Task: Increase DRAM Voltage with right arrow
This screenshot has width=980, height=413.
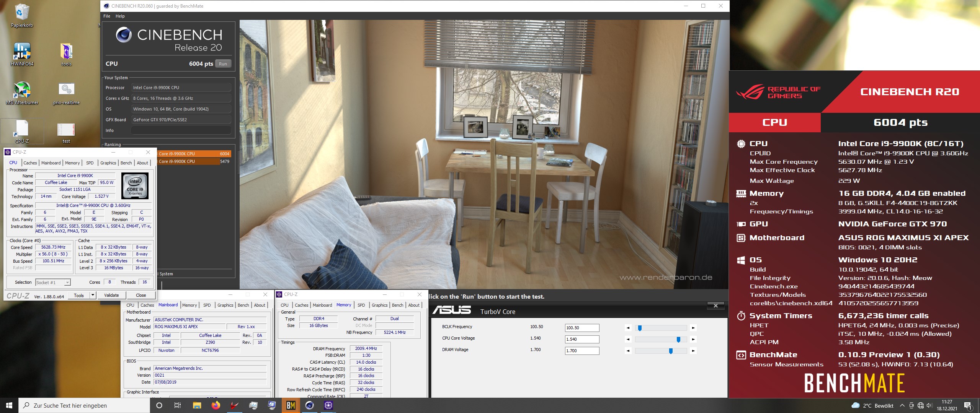Action: click(x=693, y=351)
